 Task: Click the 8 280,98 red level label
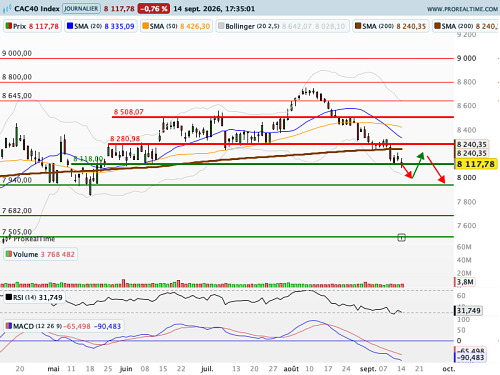(125, 139)
